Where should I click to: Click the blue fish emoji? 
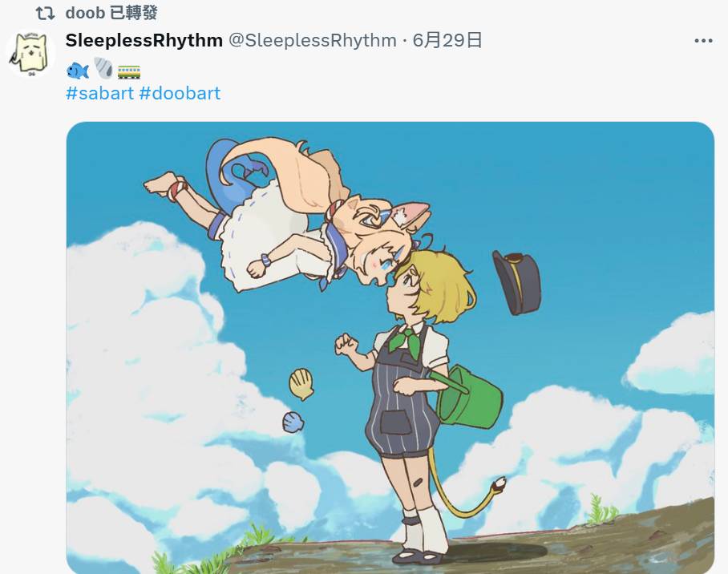(x=78, y=71)
